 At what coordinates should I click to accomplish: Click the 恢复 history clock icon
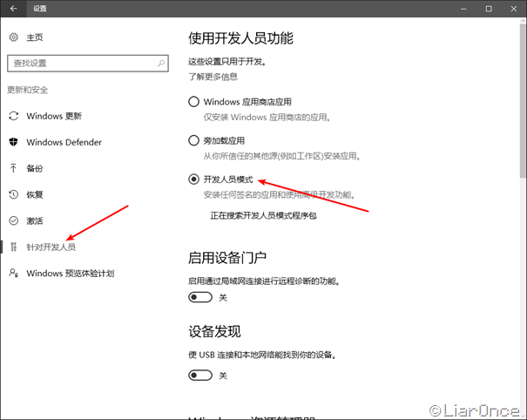pos(13,194)
